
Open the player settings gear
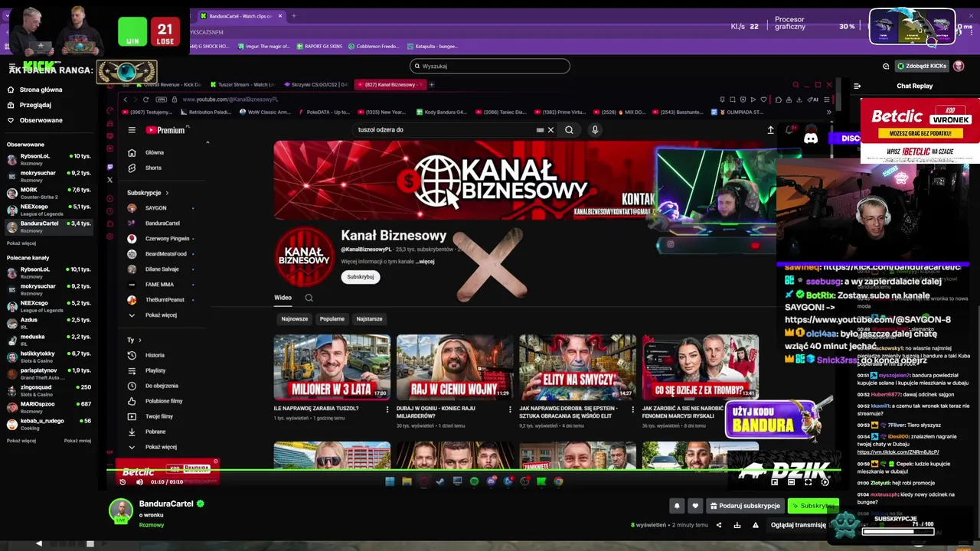coord(825,482)
